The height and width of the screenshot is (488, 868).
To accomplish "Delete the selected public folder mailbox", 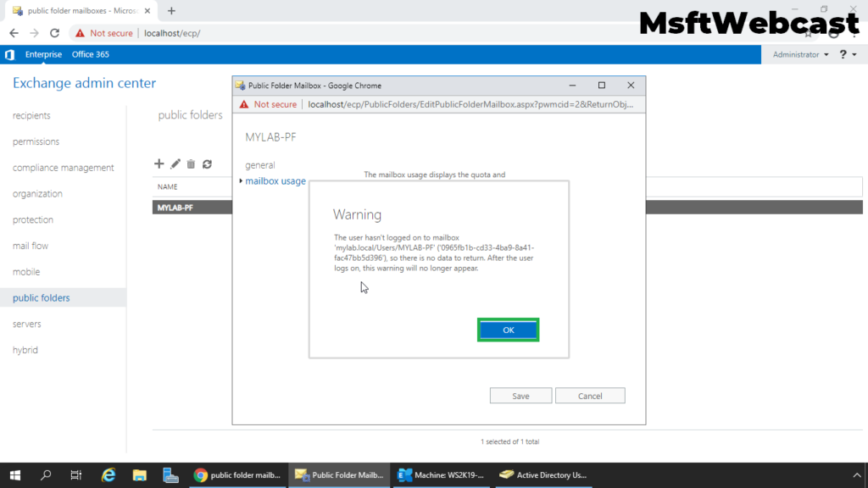I will point(191,164).
